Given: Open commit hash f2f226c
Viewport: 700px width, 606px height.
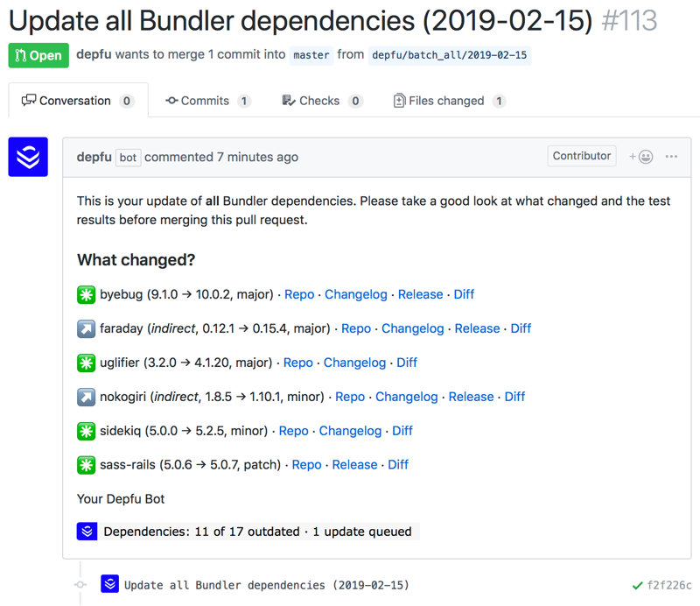Looking at the screenshot, I should 668,585.
